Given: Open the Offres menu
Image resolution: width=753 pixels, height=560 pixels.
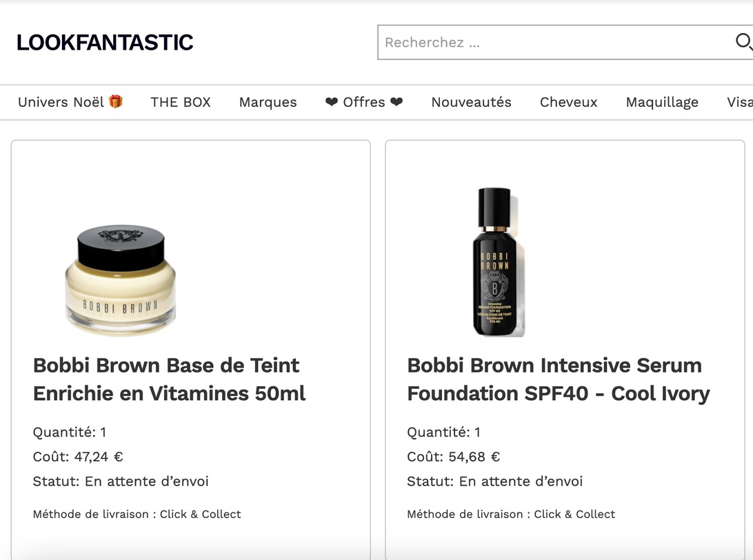Looking at the screenshot, I should coord(364,102).
